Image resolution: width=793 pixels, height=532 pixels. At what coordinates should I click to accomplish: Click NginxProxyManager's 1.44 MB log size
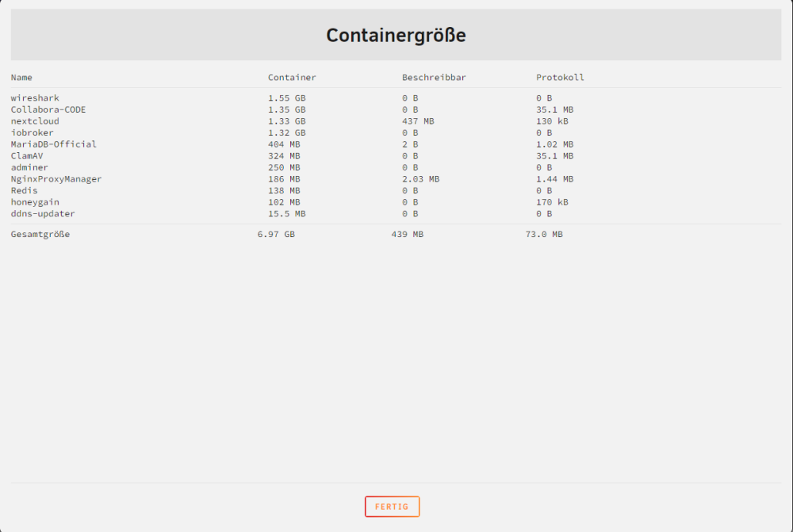[x=555, y=179]
